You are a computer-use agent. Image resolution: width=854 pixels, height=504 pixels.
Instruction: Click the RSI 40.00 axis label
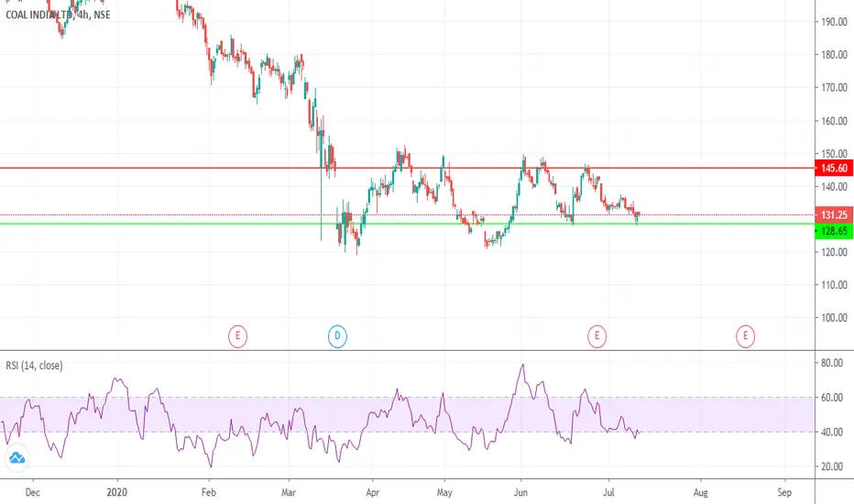[832, 433]
